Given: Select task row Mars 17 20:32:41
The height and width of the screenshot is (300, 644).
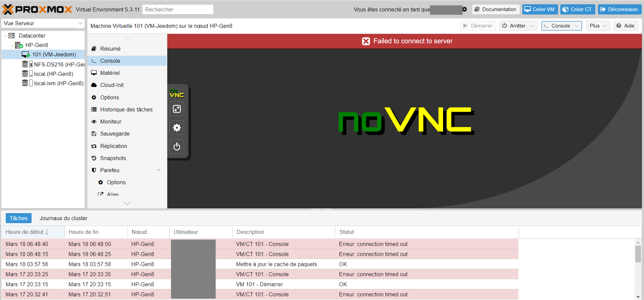Looking at the screenshot, I should coord(260,294).
